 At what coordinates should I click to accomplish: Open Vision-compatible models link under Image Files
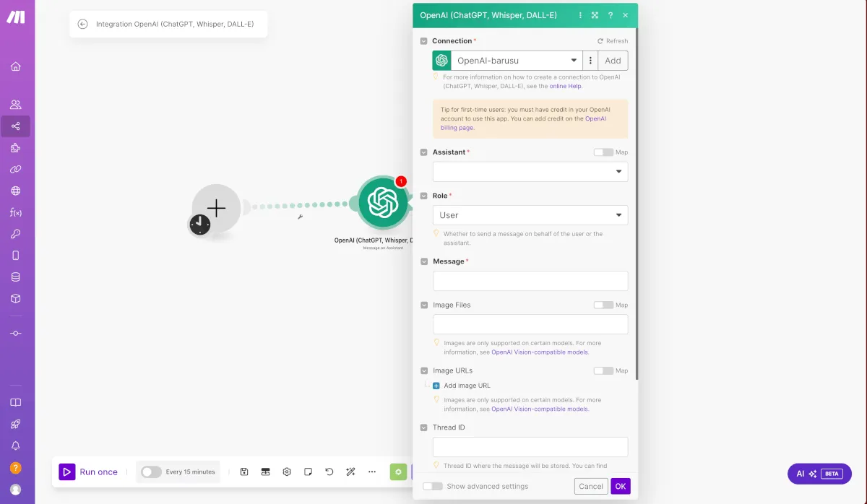(540, 352)
